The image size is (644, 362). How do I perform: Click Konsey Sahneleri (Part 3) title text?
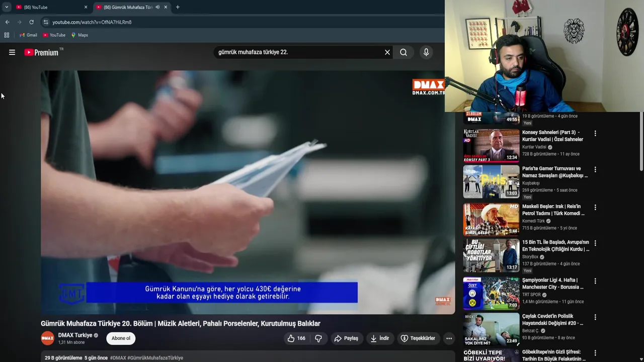tap(552, 136)
